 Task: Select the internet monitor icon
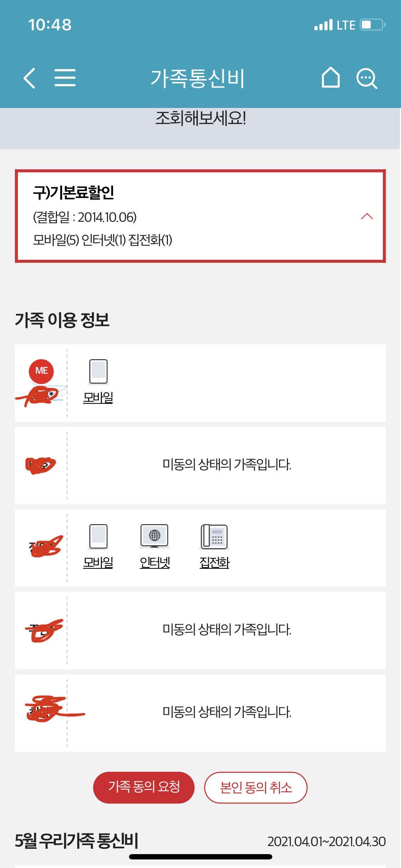pyautogui.click(x=154, y=536)
